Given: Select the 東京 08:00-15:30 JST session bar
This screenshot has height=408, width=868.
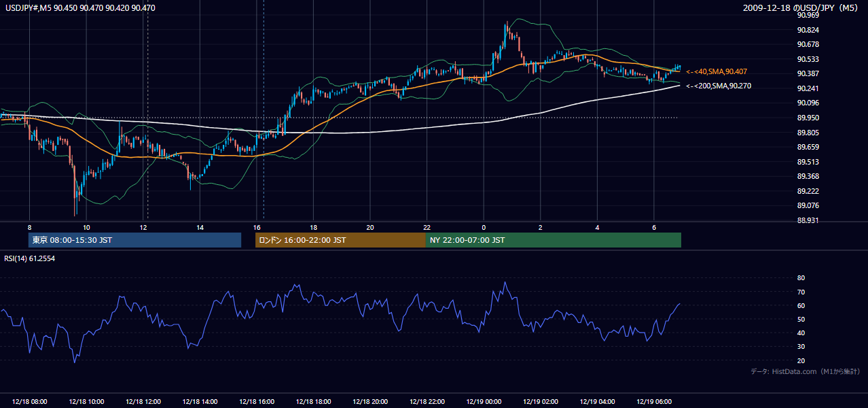Looking at the screenshot, I should pos(135,240).
